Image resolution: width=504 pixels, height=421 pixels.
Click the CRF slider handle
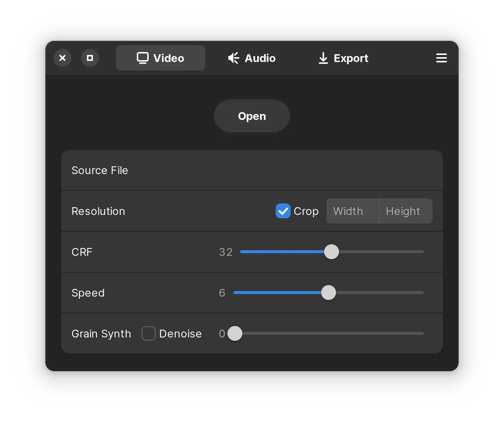click(x=332, y=252)
